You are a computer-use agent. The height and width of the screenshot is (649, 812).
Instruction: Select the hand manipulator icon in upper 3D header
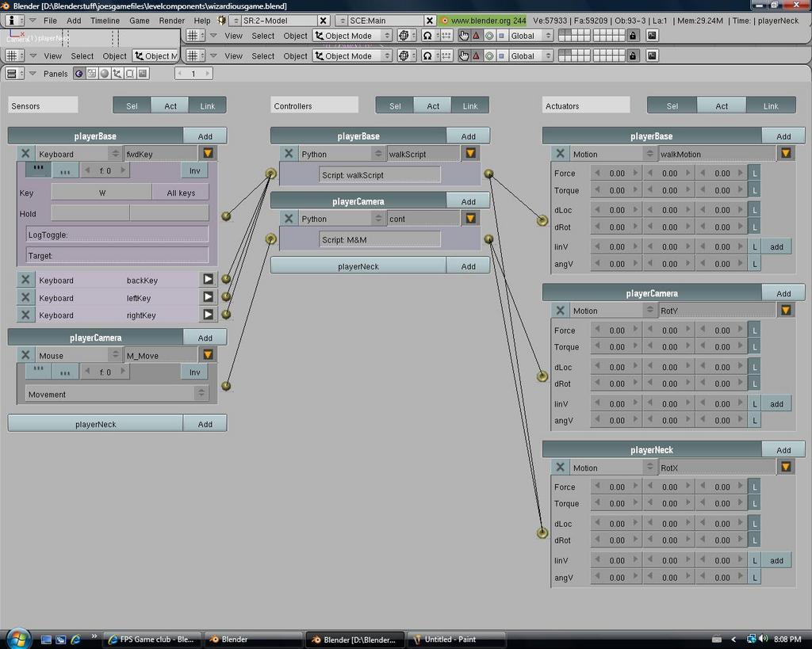pos(464,36)
